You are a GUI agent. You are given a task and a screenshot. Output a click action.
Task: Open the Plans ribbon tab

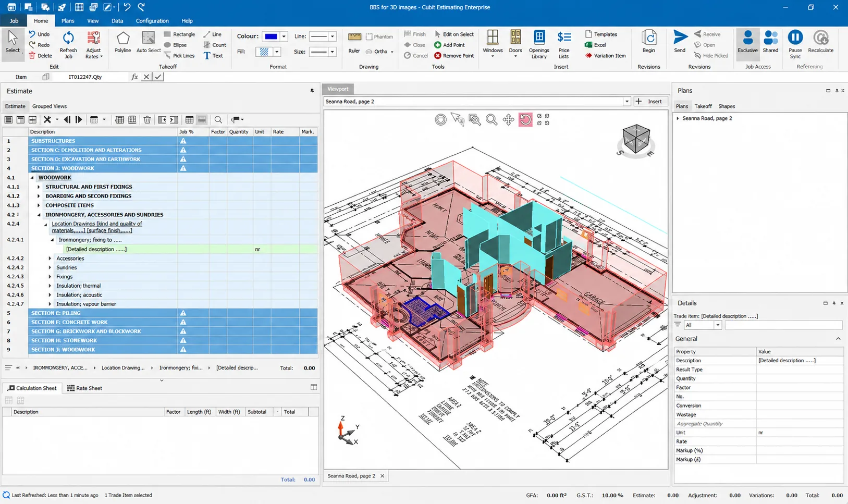(x=68, y=21)
